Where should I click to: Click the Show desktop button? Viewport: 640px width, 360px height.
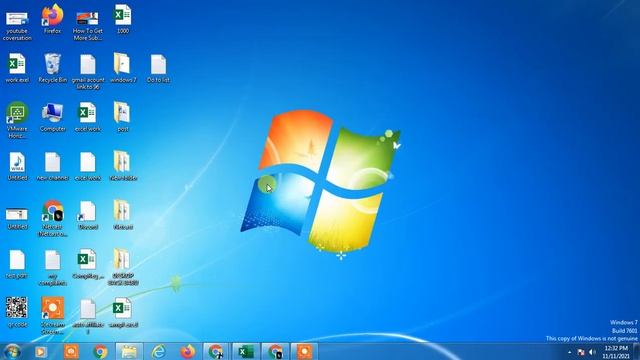click(x=636, y=352)
